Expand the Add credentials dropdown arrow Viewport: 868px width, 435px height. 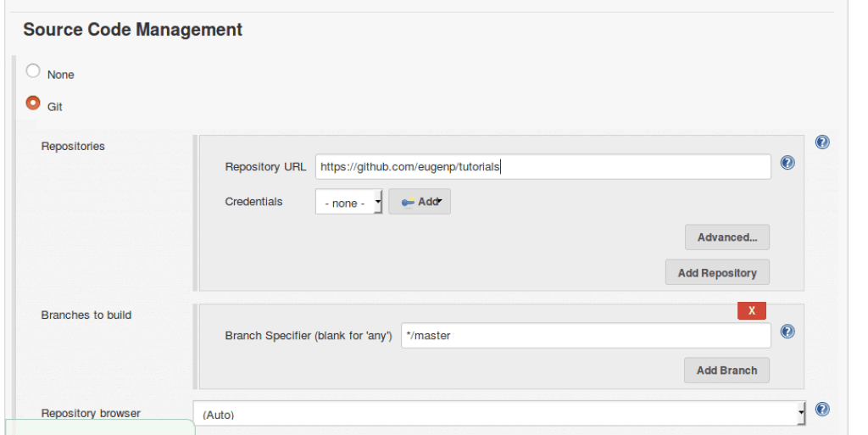pos(440,201)
